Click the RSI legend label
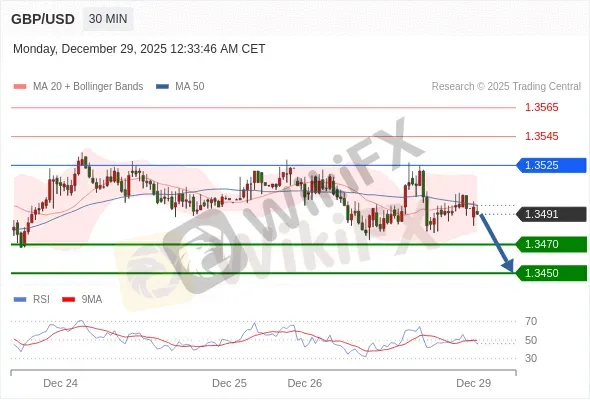Viewport: 590px width, 400px height. (41, 300)
